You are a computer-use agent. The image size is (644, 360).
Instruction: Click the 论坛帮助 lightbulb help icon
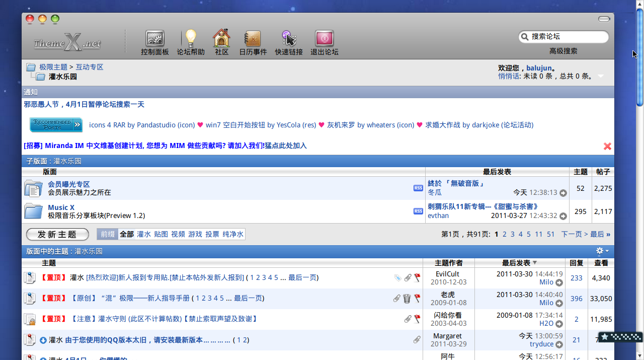[x=191, y=39]
